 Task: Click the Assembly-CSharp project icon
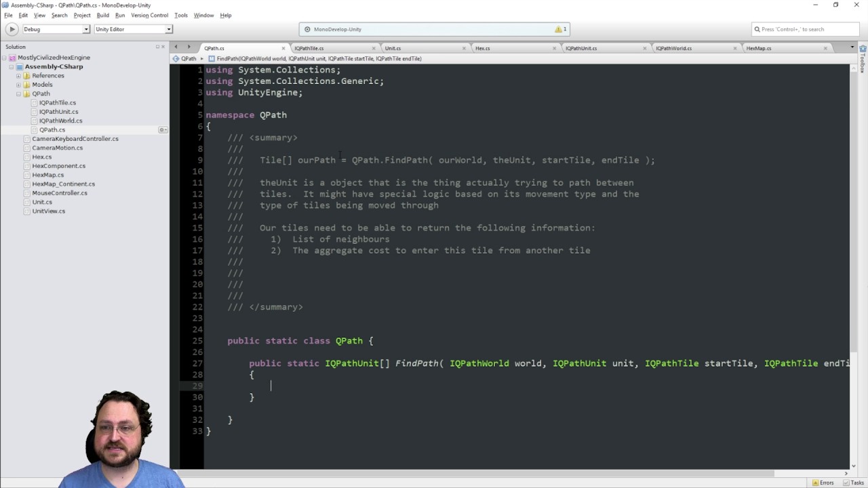tap(20, 66)
